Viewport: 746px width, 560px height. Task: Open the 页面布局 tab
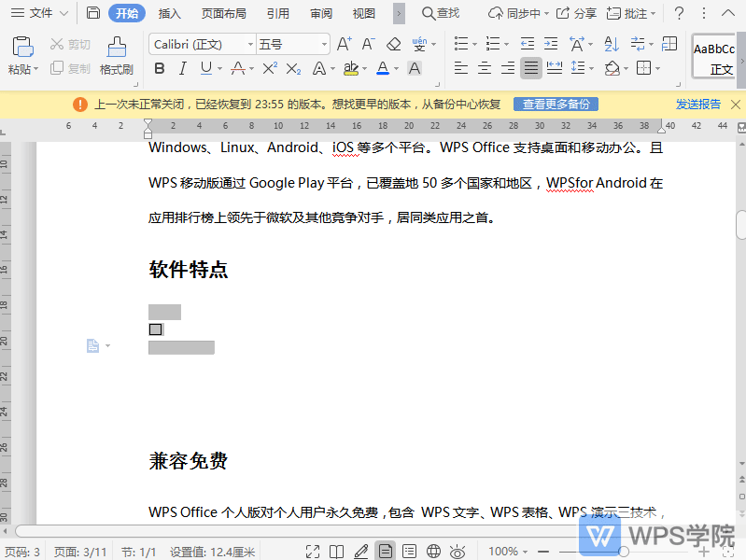pyautogui.click(x=223, y=13)
